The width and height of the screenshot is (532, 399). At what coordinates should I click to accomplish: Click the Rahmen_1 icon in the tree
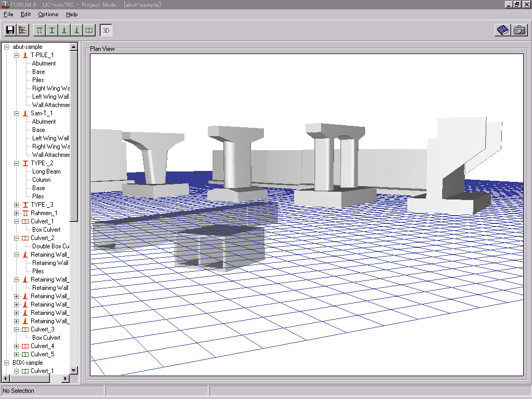pos(25,213)
